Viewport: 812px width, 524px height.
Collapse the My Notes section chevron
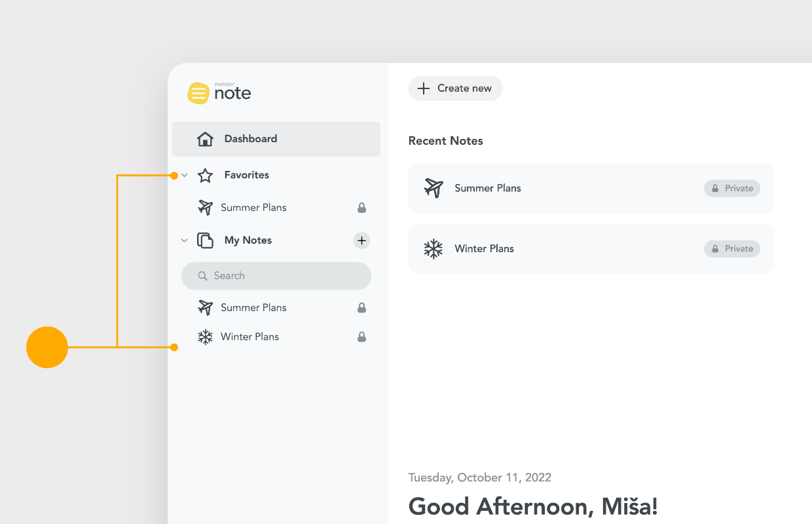coord(185,240)
